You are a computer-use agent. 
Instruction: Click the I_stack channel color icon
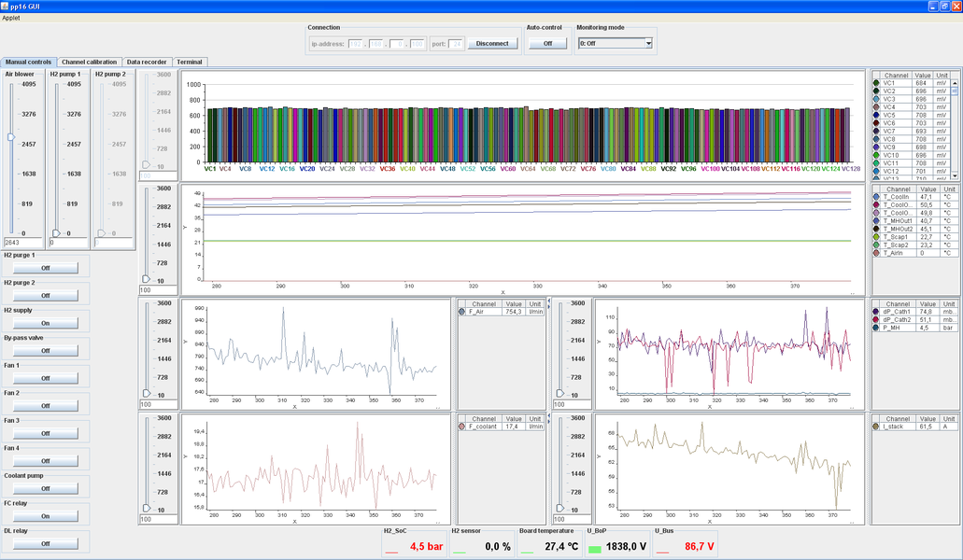click(876, 427)
